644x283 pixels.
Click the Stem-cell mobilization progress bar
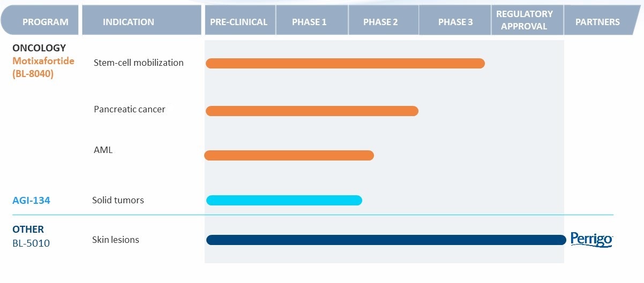click(345, 63)
